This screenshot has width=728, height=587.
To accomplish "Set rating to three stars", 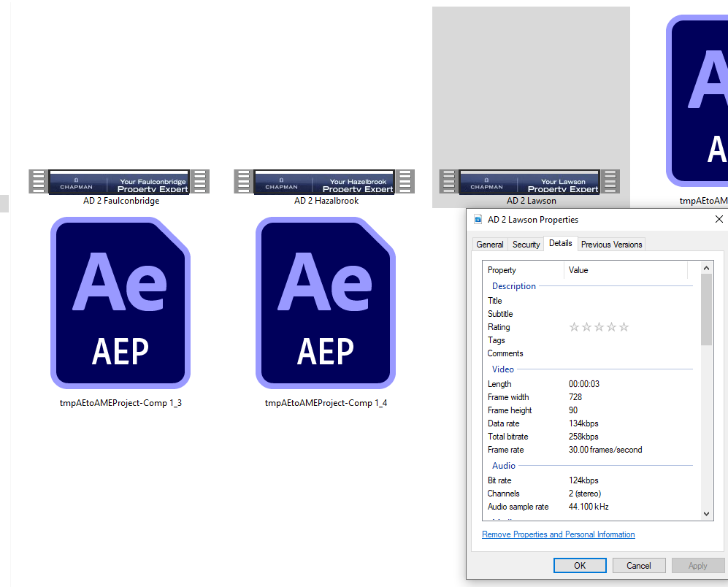I will pyautogui.click(x=599, y=327).
